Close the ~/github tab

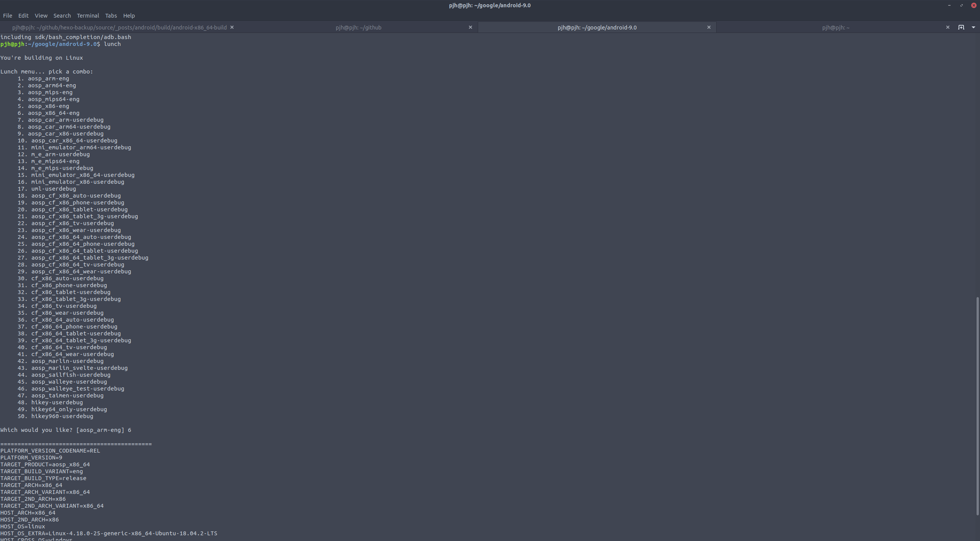(x=470, y=27)
